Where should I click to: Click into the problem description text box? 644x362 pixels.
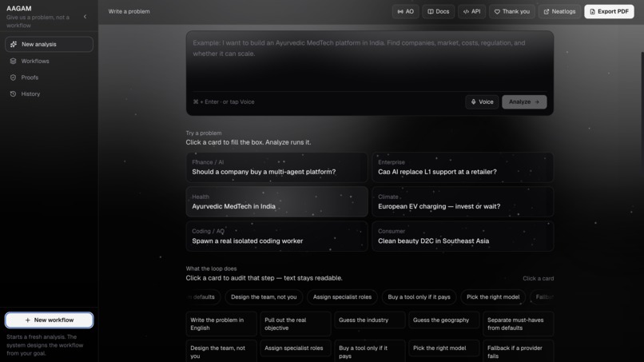coord(370,62)
